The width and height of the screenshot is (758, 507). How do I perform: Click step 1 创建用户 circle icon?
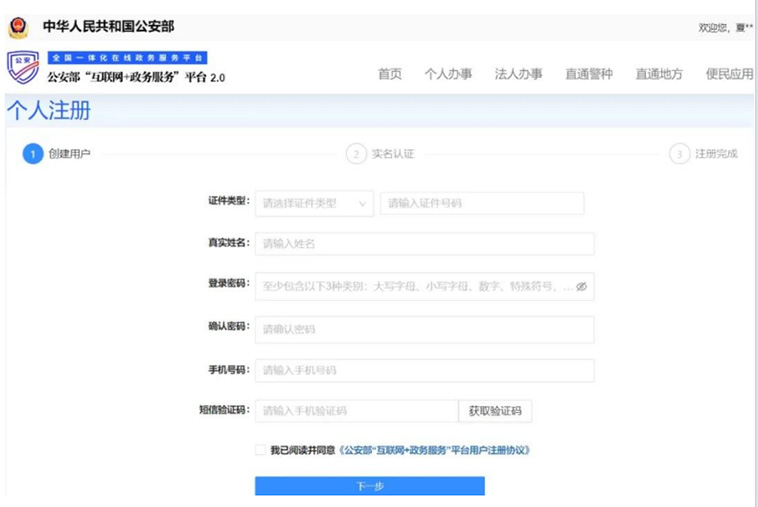[33, 154]
